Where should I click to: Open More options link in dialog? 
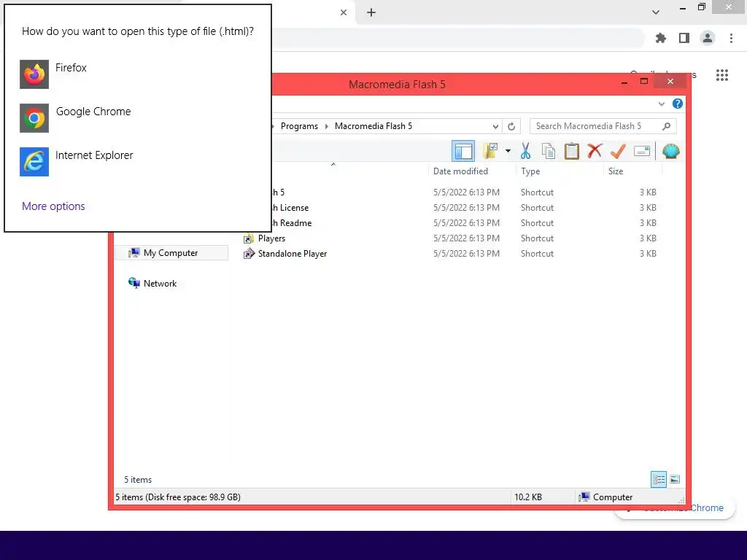click(53, 206)
